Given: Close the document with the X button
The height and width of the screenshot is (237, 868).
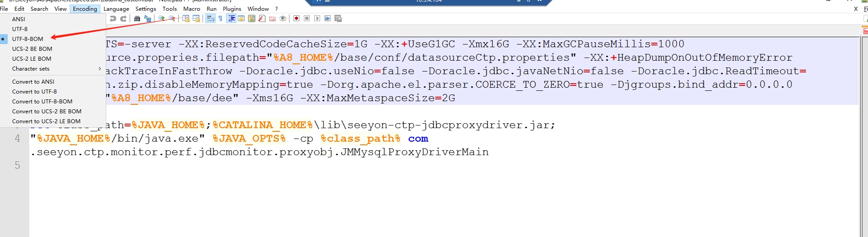Looking at the screenshot, I should [x=856, y=9].
